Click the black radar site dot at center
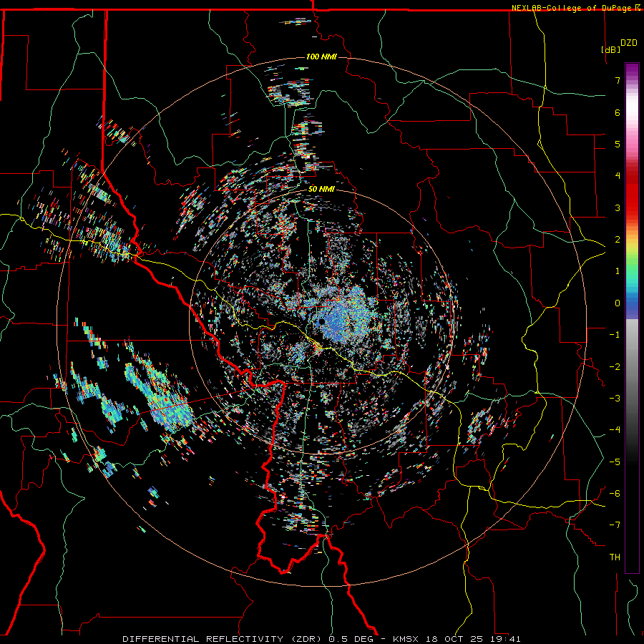Image resolution: width=644 pixels, height=644 pixels. tap(322, 321)
